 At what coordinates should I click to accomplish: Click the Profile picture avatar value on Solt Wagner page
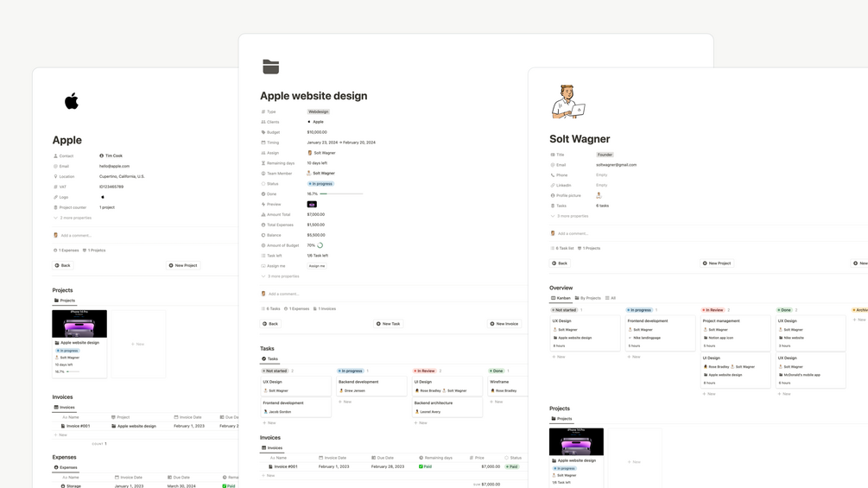click(599, 195)
